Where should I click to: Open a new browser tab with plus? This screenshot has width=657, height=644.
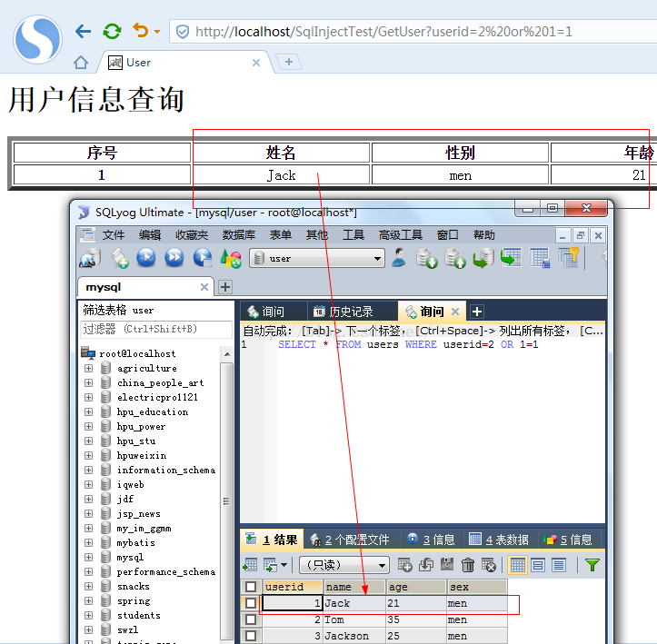tap(288, 62)
